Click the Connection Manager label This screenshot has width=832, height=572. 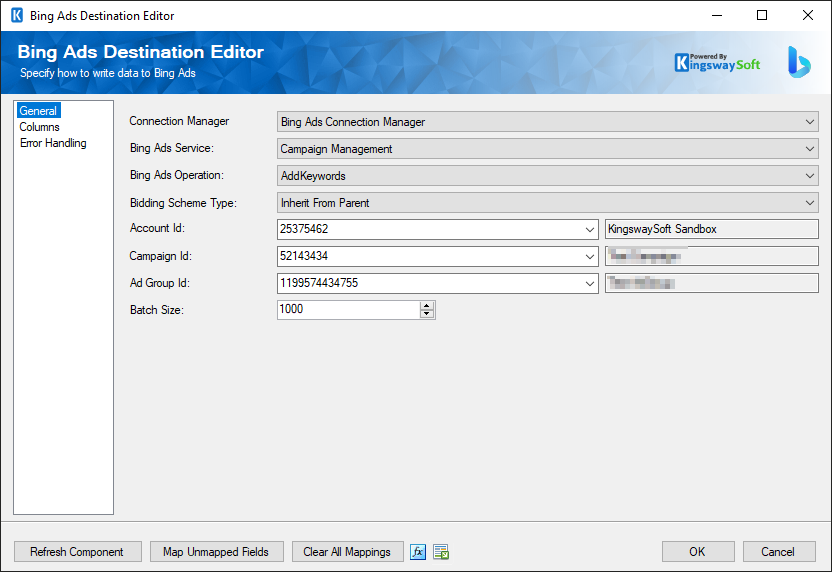[x=179, y=121]
